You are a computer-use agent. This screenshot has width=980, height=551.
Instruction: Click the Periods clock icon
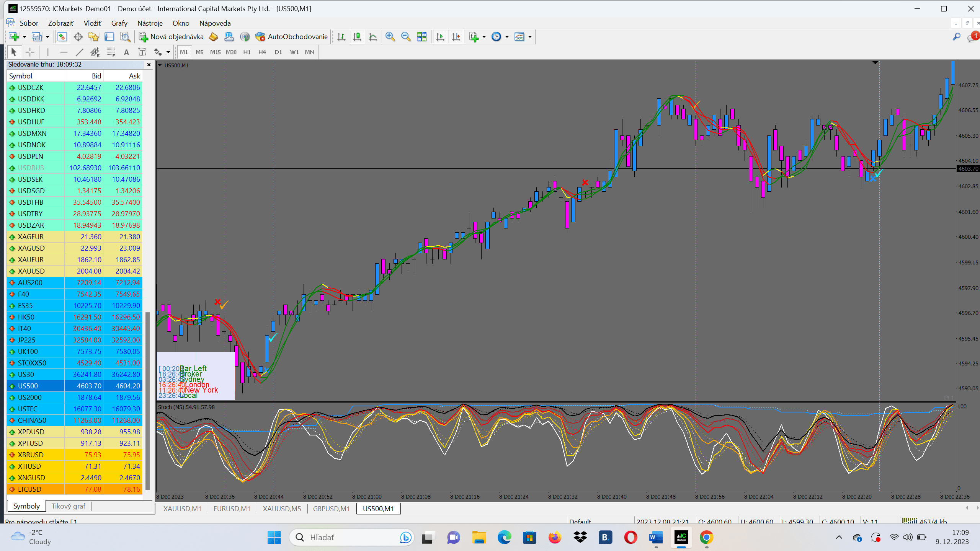(496, 37)
